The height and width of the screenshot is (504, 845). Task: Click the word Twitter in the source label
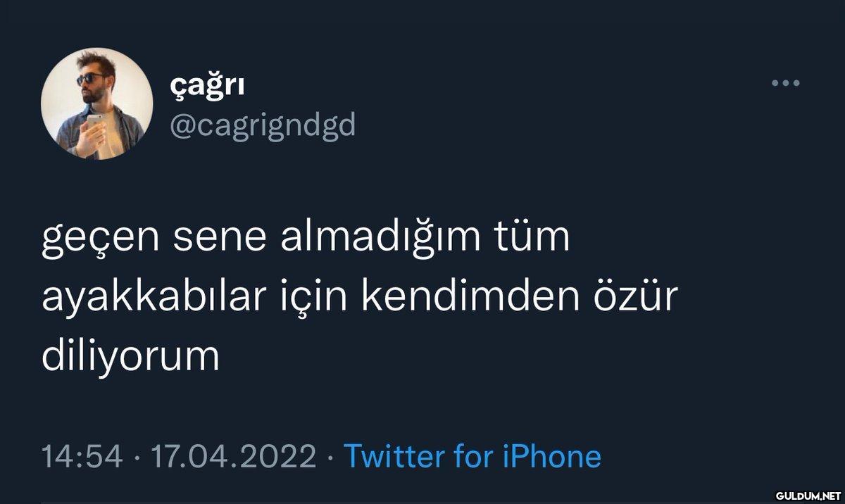(384, 457)
